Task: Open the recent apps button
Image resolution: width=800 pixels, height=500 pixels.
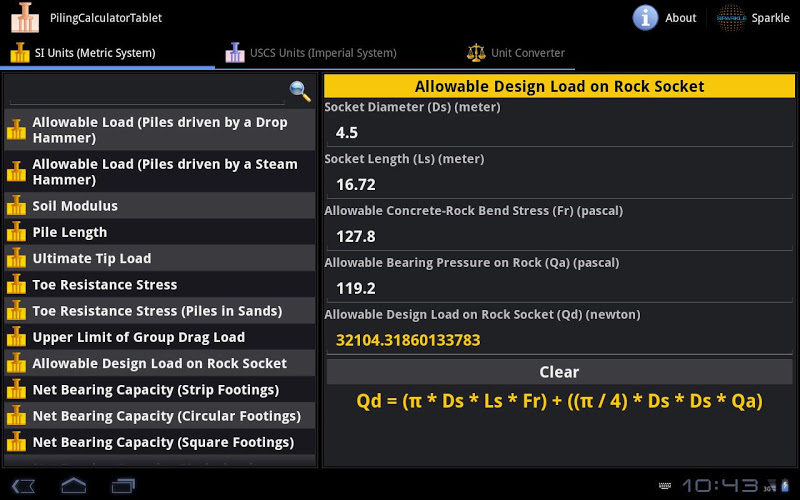Action: [123, 485]
